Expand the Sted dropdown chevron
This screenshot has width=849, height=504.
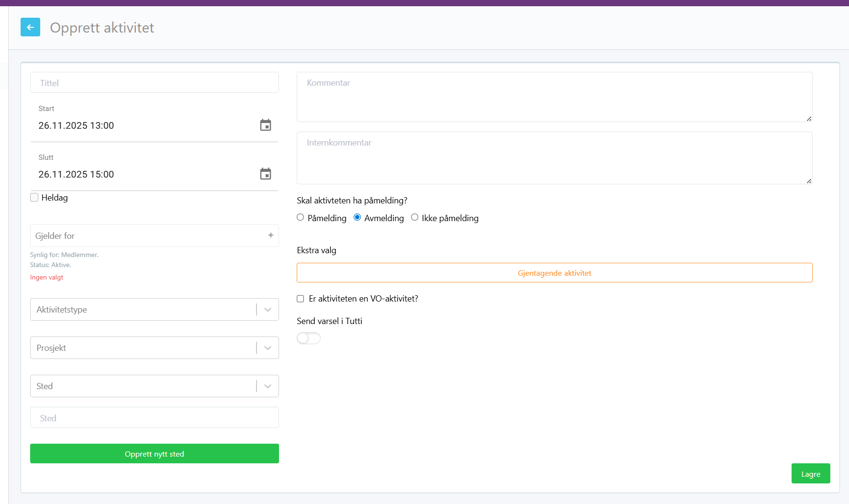point(268,386)
